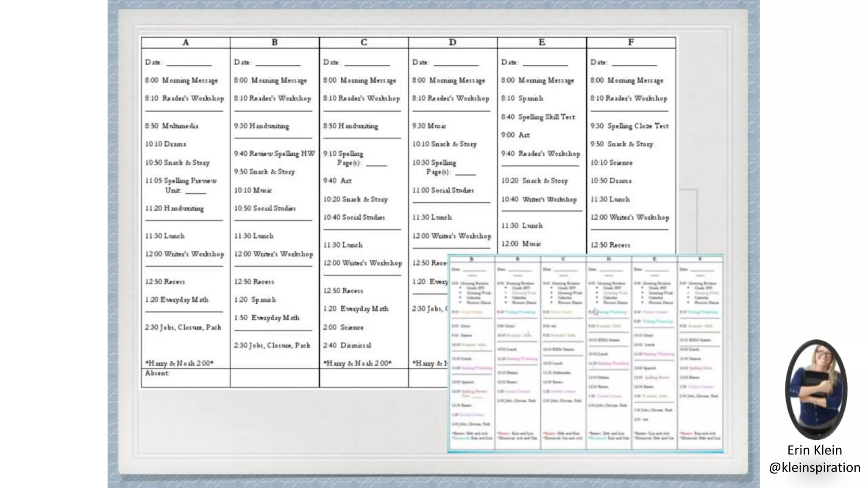Click the @kleinspiration handle text
Viewport: 868px width, 488px height.
click(x=815, y=467)
